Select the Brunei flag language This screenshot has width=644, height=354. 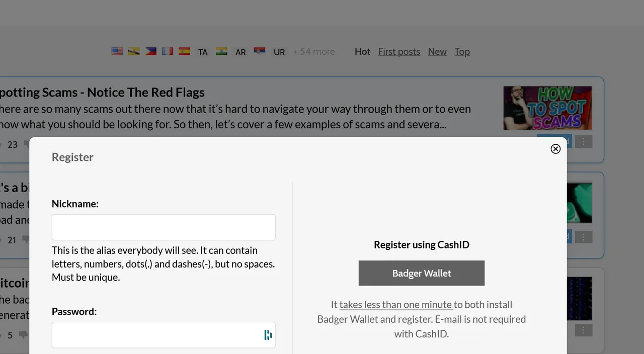click(x=134, y=51)
